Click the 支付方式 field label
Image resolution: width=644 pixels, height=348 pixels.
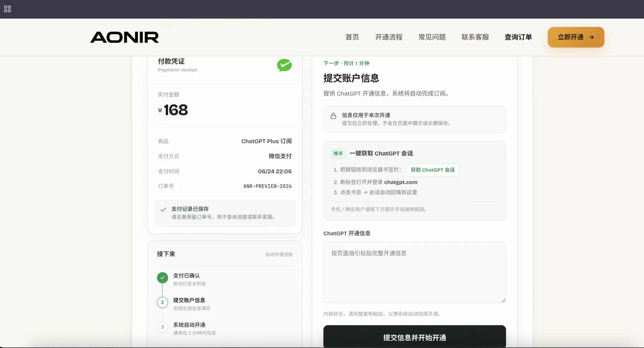coord(169,156)
